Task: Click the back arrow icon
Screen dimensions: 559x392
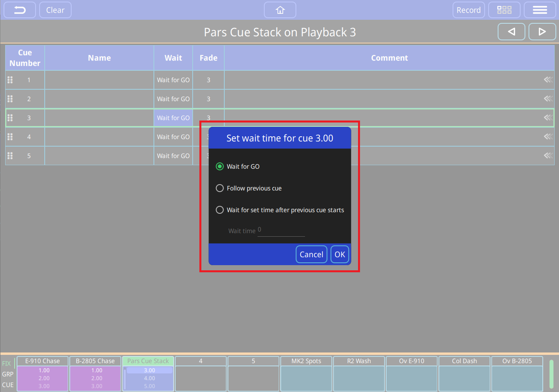Action: pos(20,10)
